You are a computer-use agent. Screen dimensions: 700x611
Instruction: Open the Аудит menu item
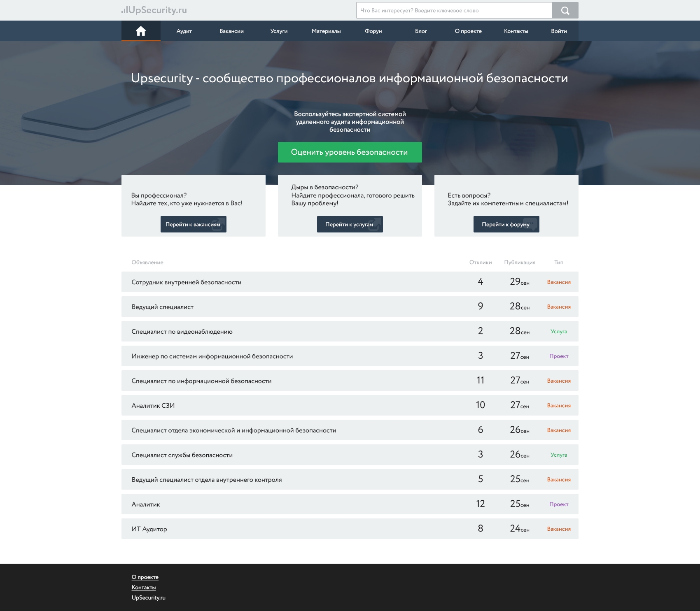(184, 31)
